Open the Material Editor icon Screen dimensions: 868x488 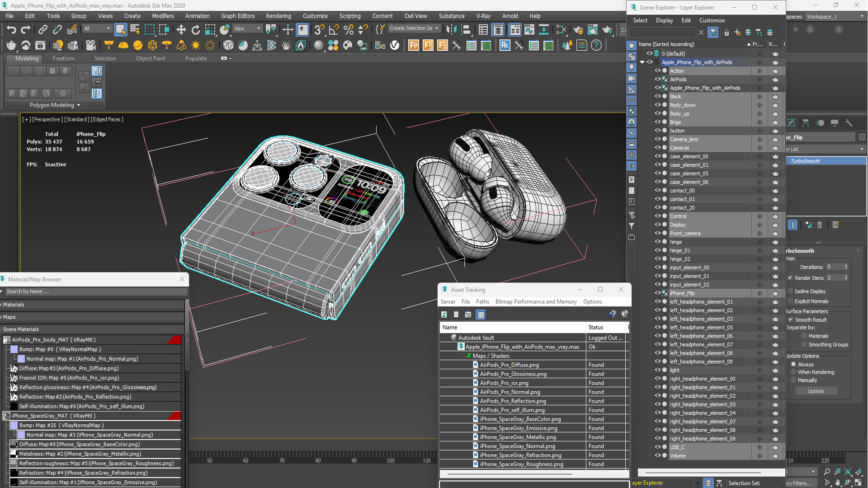561,30
